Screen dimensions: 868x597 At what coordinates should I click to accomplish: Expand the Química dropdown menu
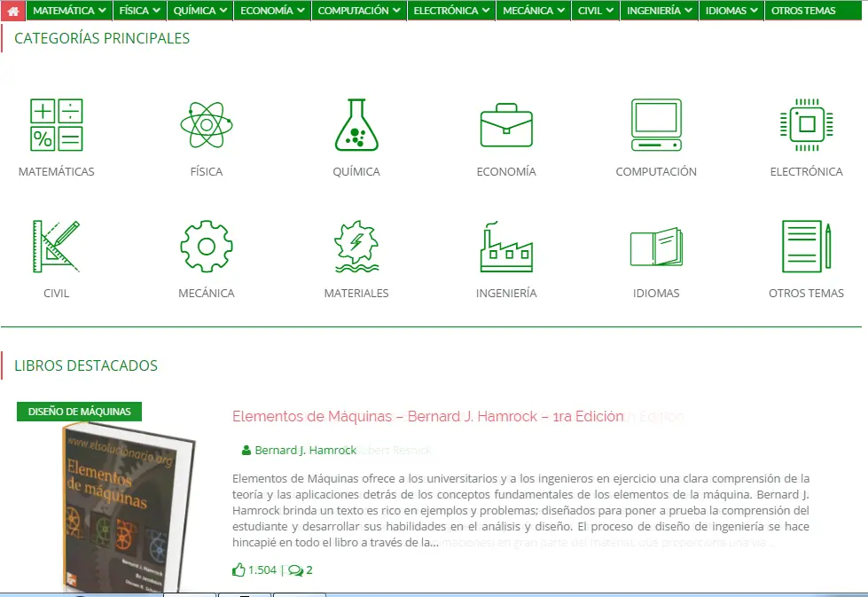tap(199, 11)
